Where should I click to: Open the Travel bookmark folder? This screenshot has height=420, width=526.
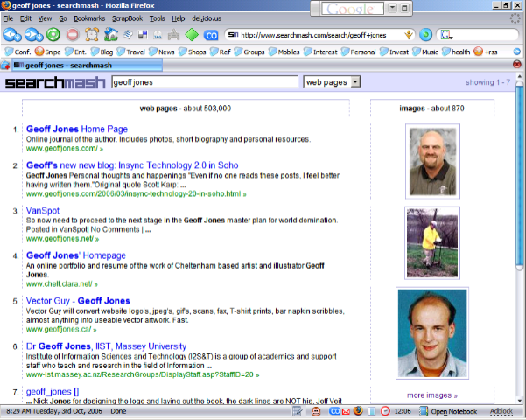[x=130, y=52]
